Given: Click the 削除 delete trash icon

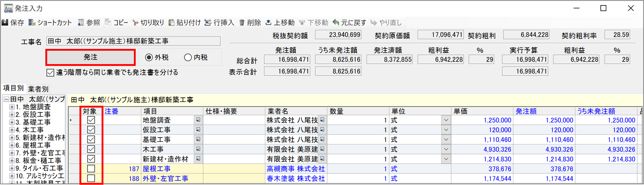Looking at the screenshot, I should 242,22.
